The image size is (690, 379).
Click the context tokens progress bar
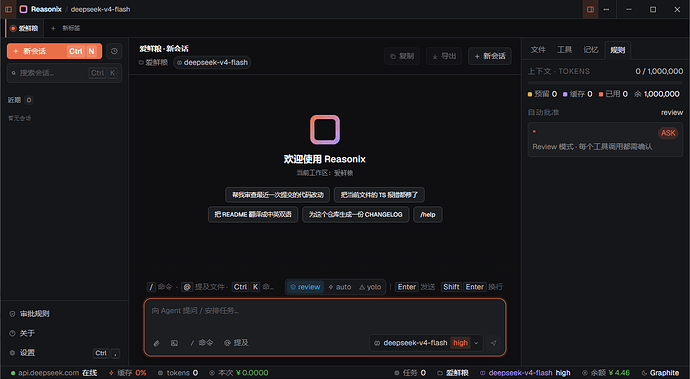tap(605, 82)
